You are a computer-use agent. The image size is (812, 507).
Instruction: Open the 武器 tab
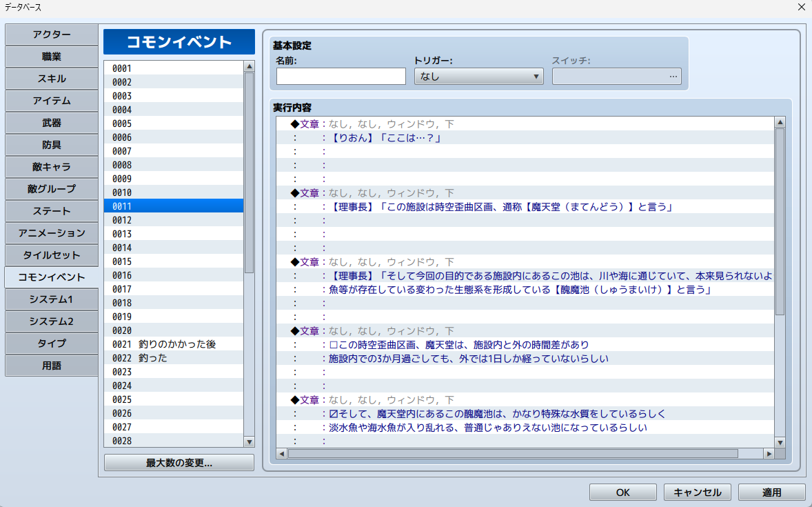[x=51, y=123]
